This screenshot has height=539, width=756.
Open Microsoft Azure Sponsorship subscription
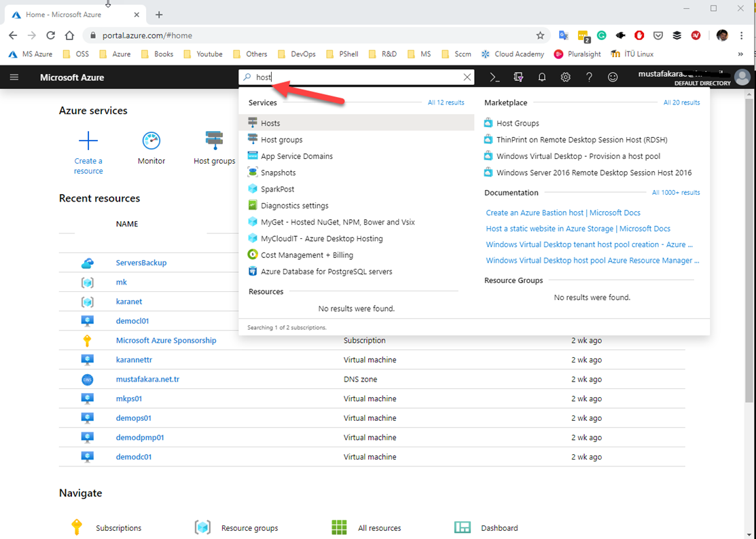166,340
